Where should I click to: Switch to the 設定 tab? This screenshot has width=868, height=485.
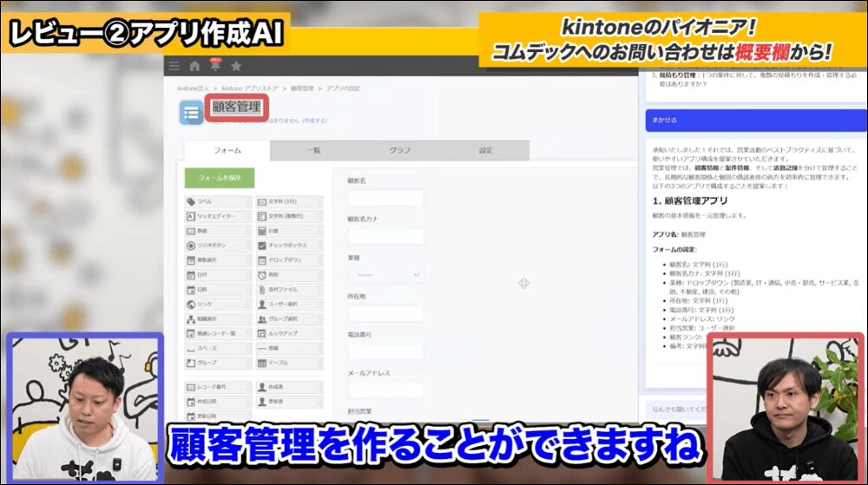coord(485,150)
